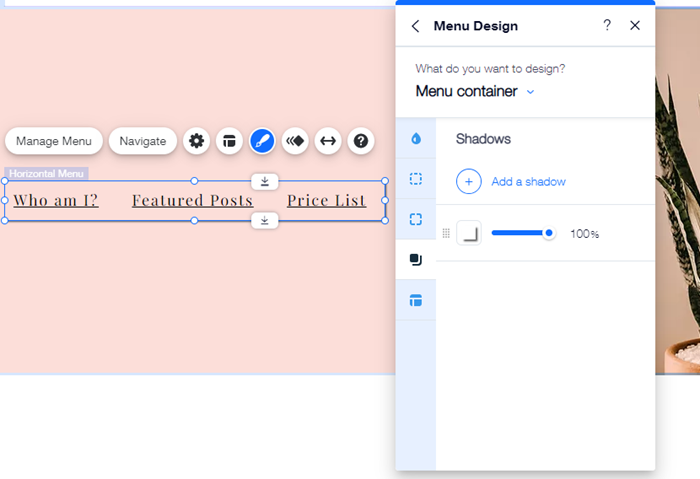700x479 pixels.
Task: Open help question mark in floating toolbar
Action: (361, 141)
